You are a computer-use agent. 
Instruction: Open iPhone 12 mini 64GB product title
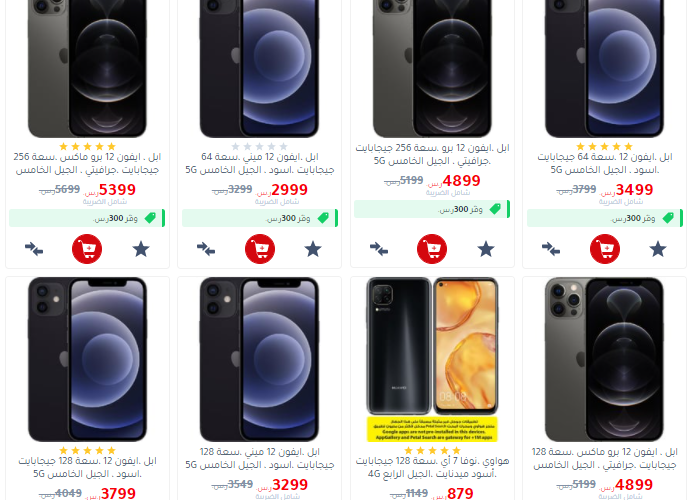coord(260,163)
